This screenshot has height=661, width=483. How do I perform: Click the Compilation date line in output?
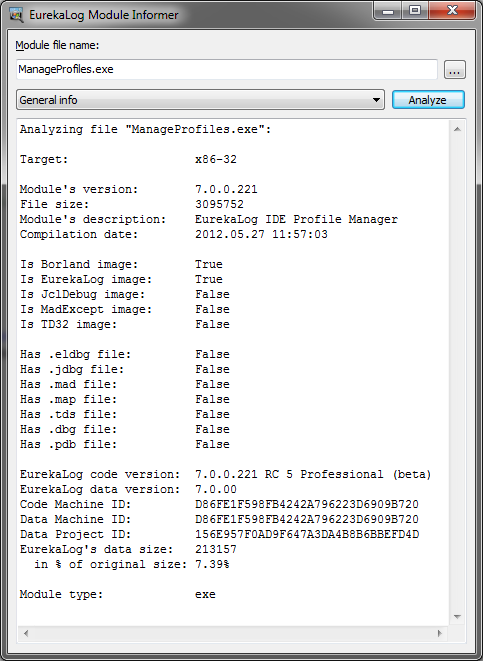[x=174, y=234]
